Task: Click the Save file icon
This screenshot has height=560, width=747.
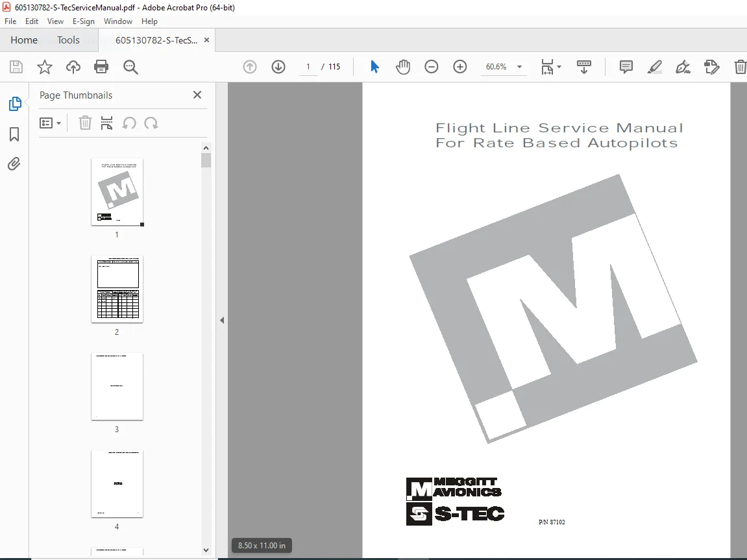Action: pyautogui.click(x=16, y=67)
